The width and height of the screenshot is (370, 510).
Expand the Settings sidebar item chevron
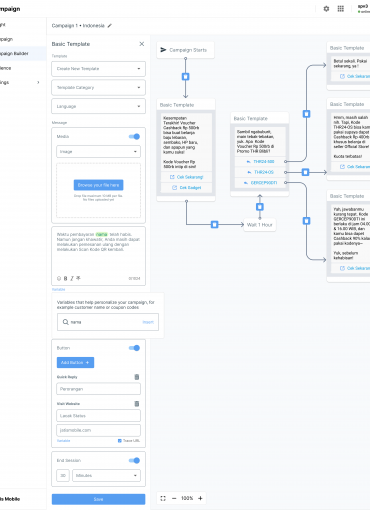(x=38, y=82)
